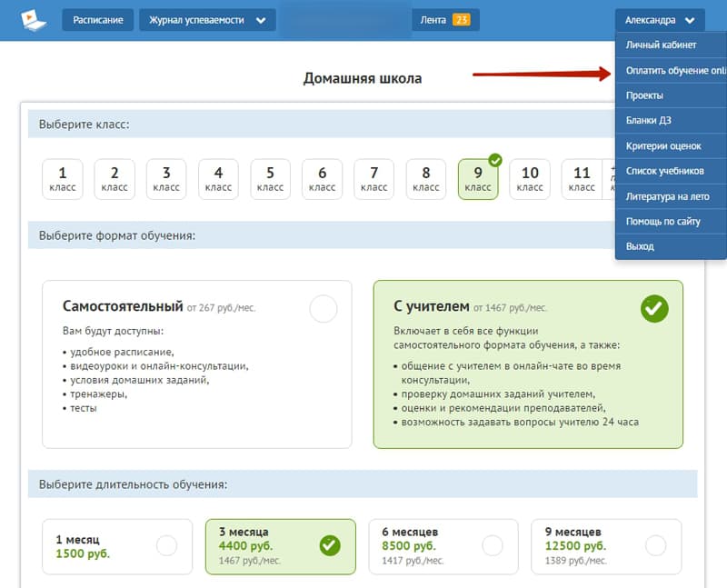This screenshot has width=727, height=588.
Task: Select 7 класс
Action: (x=374, y=179)
